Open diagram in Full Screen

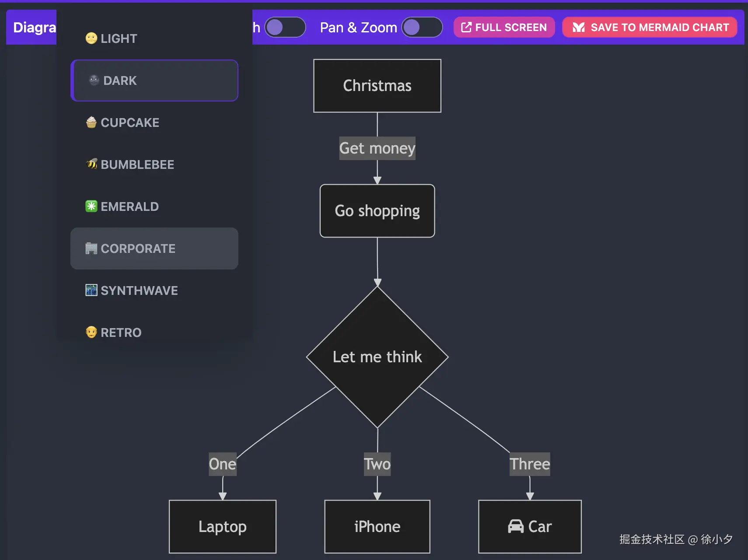click(x=504, y=28)
